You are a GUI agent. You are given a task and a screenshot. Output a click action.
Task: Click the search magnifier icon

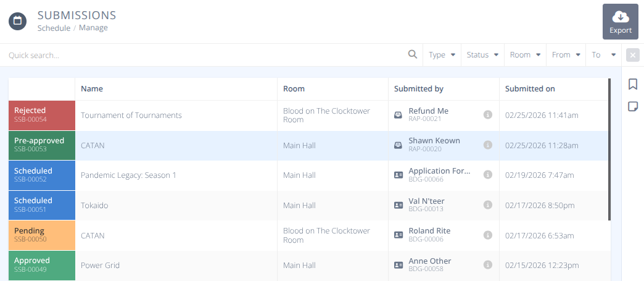(x=413, y=54)
